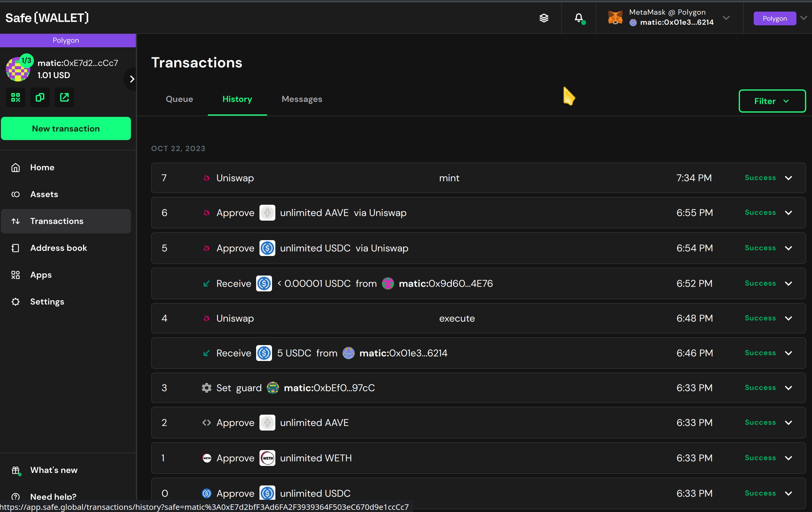Expand transaction 4 Uniswap execute details
812x512 pixels.
click(790, 319)
